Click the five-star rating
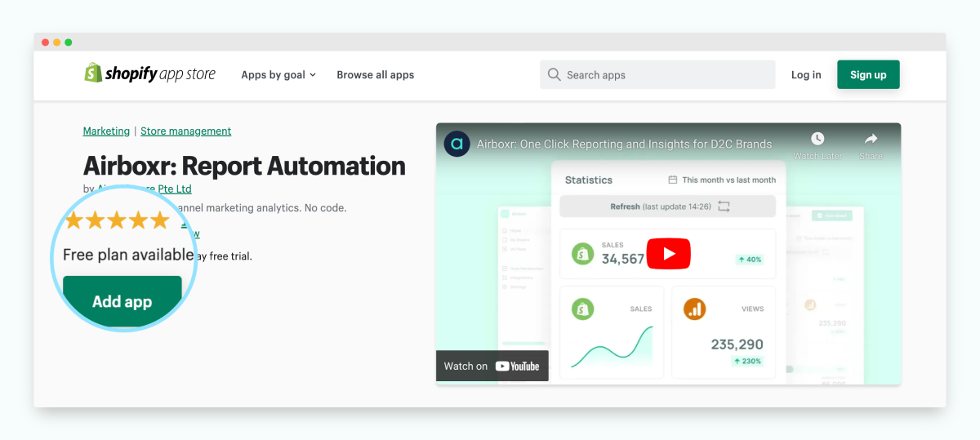 coord(117,220)
